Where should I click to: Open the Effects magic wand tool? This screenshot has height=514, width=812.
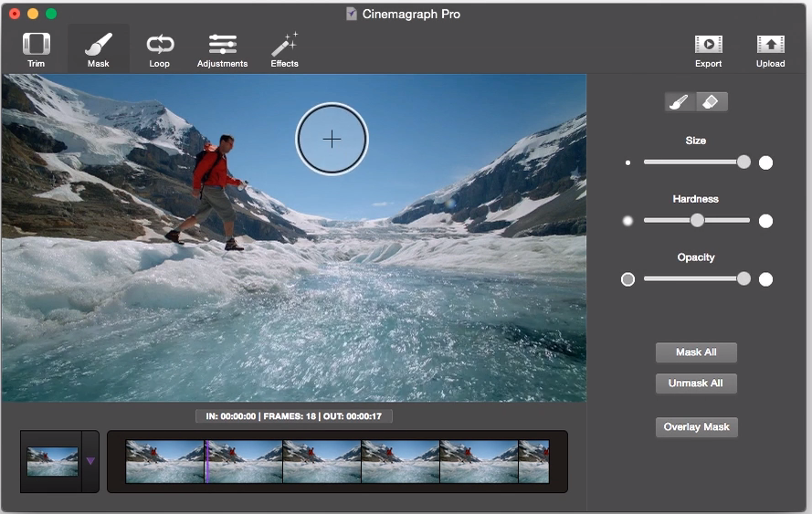(284, 45)
